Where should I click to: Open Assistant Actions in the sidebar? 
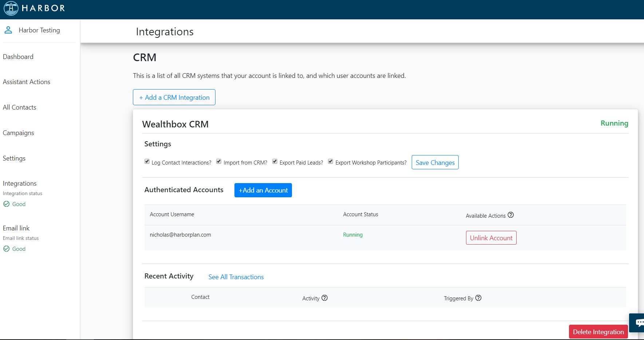tap(27, 82)
